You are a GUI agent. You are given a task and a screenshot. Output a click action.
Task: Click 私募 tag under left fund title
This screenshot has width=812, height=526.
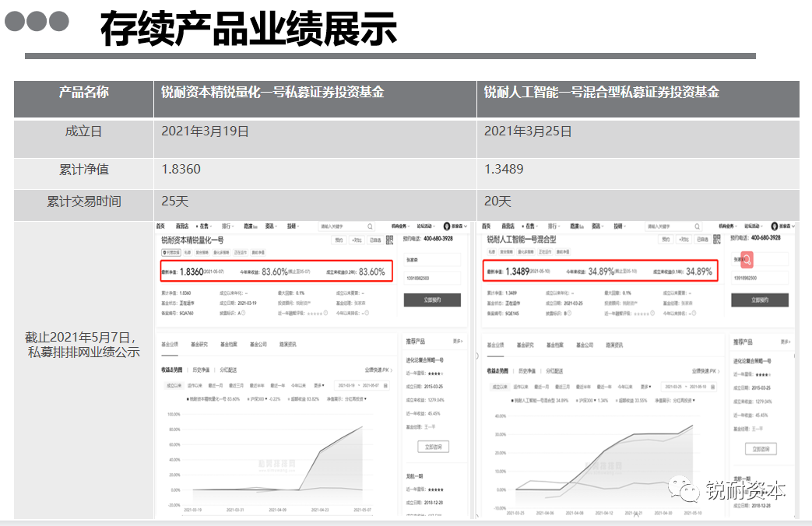coord(188,253)
